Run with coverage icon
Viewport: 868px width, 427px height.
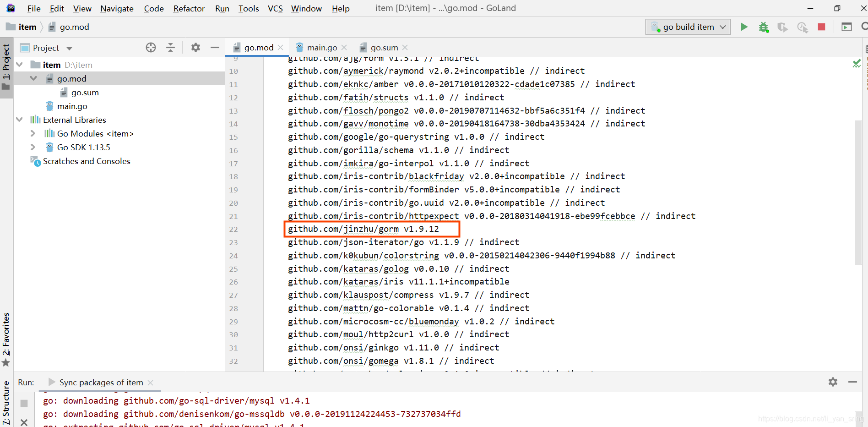pos(782,27)
